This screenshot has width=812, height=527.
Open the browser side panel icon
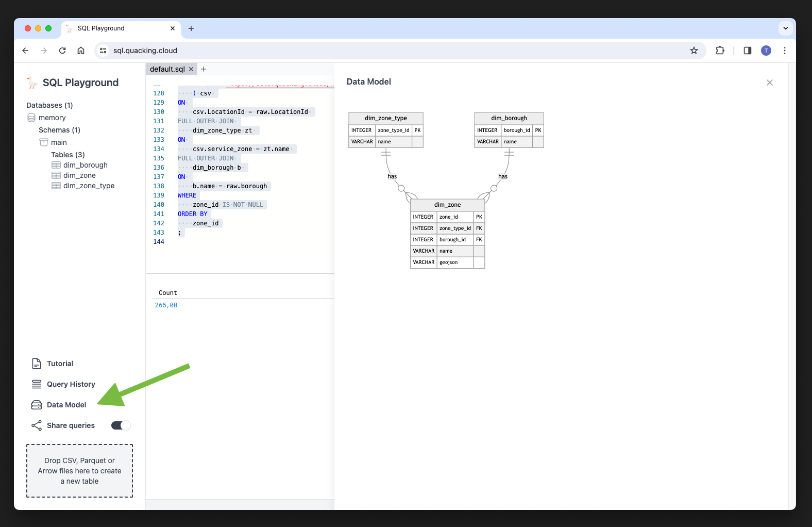tap(747, 51)
